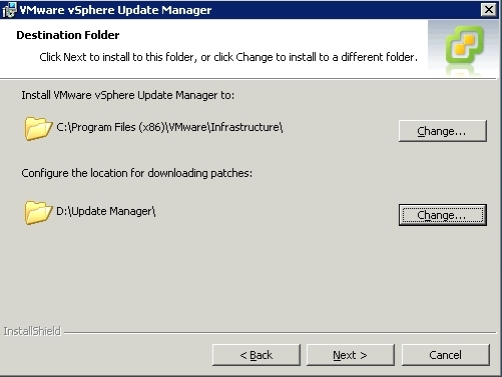Click the InstallShield label at the bottom

pos(32,331)
